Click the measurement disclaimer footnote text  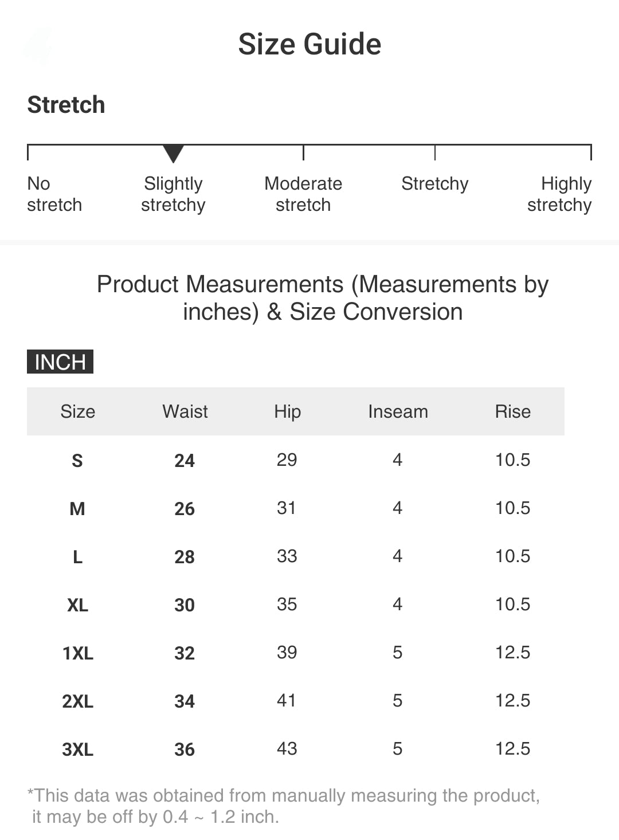[x=284, y=806]
